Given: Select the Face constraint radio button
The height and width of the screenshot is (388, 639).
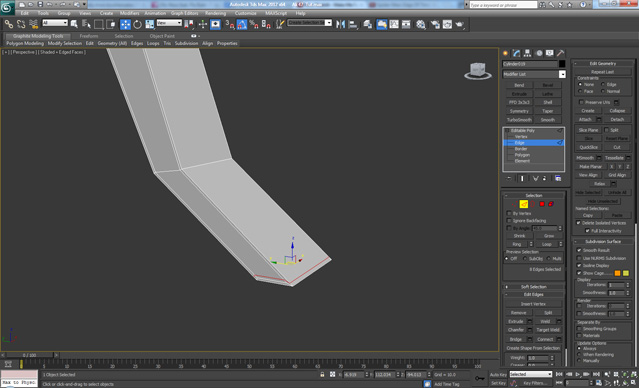Looking at the screenshot, I should point(580,91).
